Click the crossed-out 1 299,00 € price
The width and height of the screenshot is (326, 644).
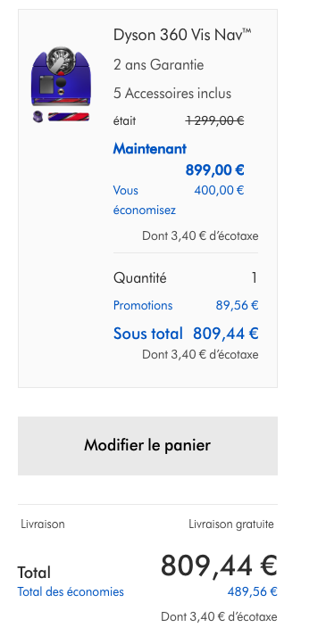(214, 120)
